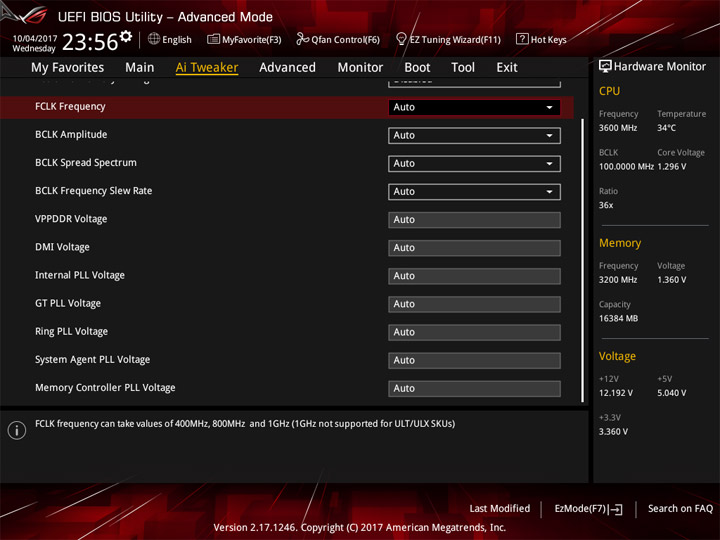The image size is (720, 540).
Task: Click the settings gear next to the clock
Action: coord(126,36)
